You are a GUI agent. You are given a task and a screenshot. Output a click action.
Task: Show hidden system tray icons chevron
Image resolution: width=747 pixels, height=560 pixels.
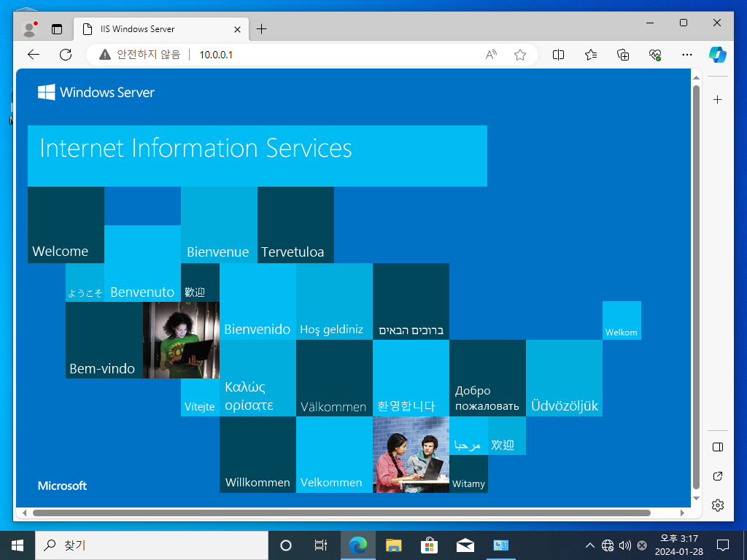click(x=589, y=545)
